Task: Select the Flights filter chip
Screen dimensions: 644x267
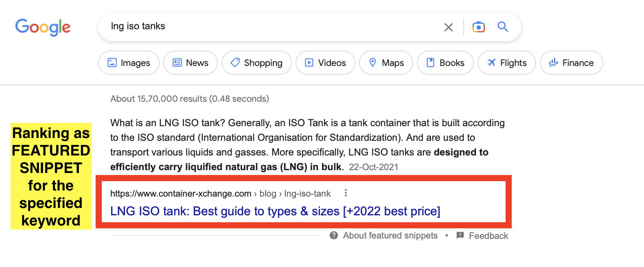Action: coord(506,63)
